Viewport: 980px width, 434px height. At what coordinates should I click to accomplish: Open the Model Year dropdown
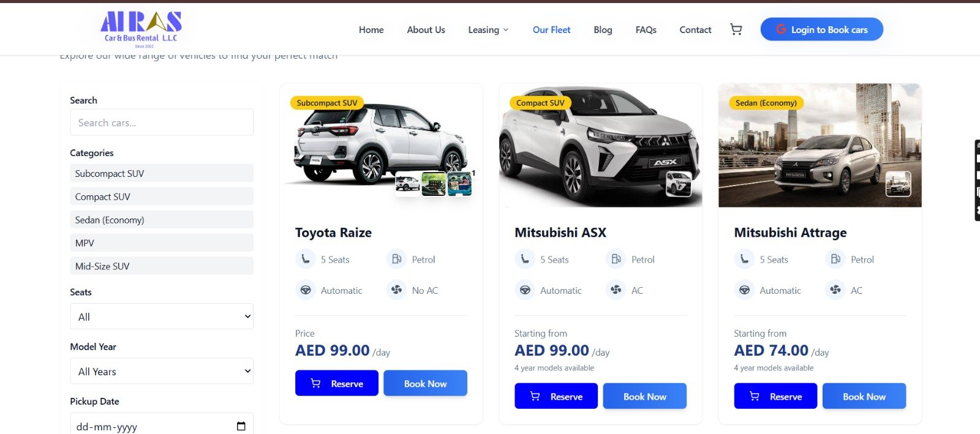click(x=162, y=371)
